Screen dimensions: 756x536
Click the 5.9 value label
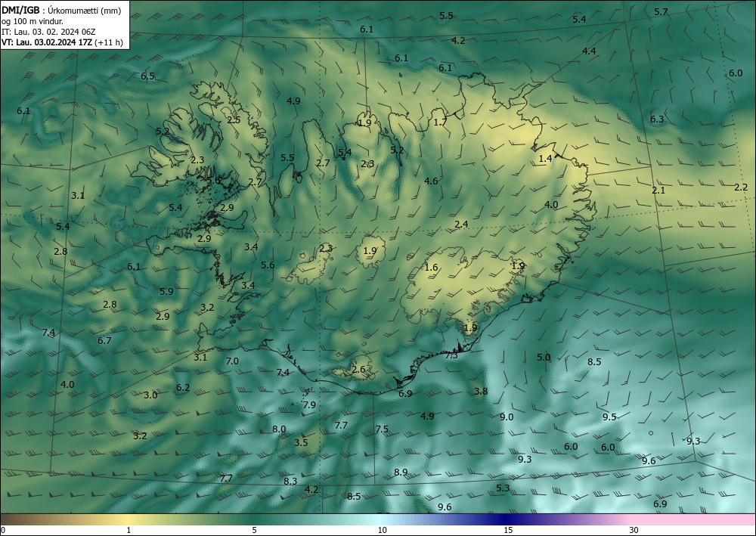point(166,292)
